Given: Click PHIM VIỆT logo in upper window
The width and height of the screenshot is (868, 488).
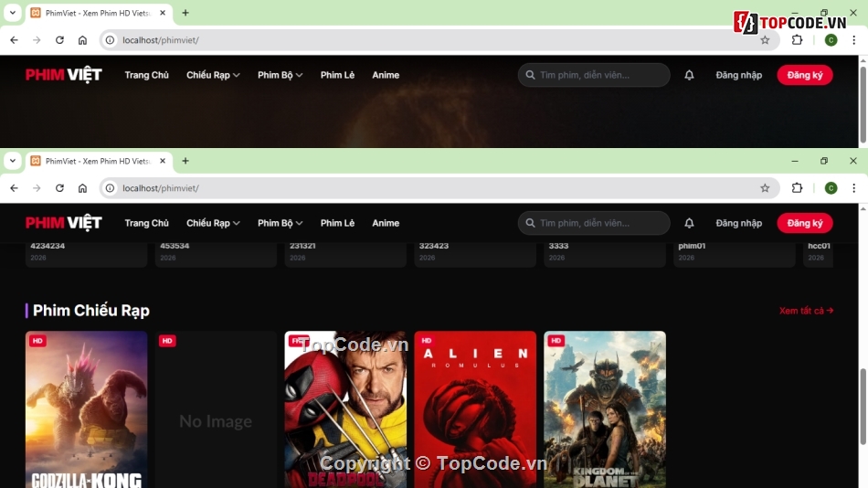Looking at the screenshot, I should 64,75.
